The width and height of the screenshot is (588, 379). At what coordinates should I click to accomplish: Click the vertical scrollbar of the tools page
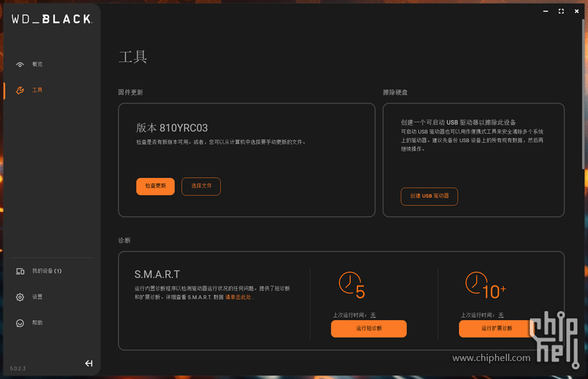pyautogui.click(x=584, y=94)
